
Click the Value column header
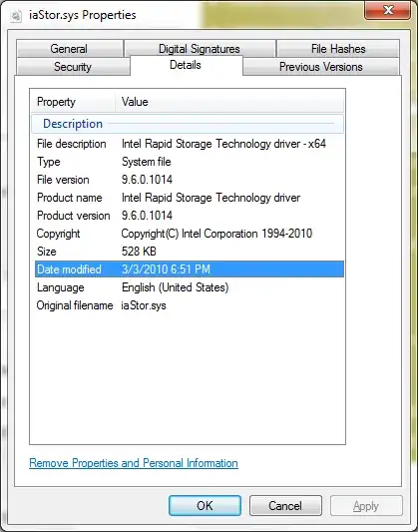click(229, 102)
